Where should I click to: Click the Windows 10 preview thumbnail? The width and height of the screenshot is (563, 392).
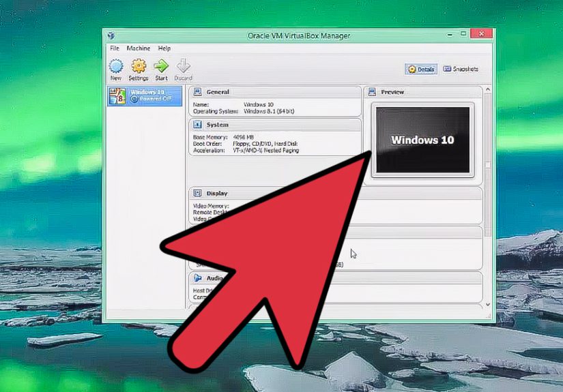point(423,140)
